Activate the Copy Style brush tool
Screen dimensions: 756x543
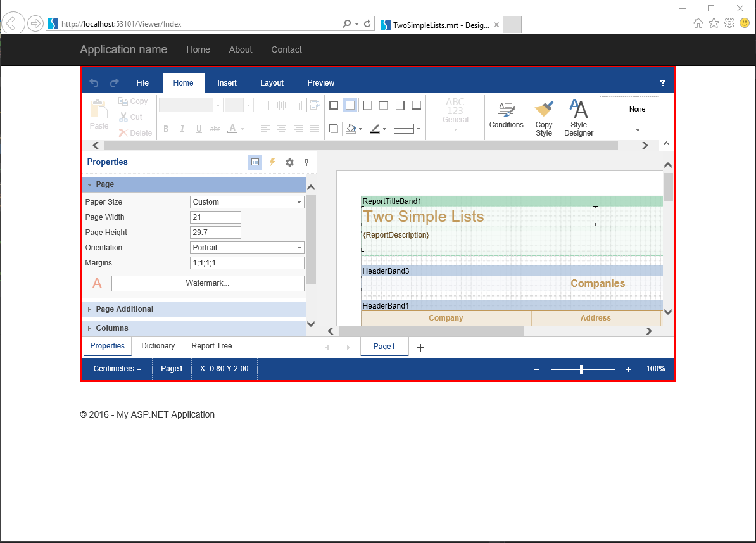544,118
